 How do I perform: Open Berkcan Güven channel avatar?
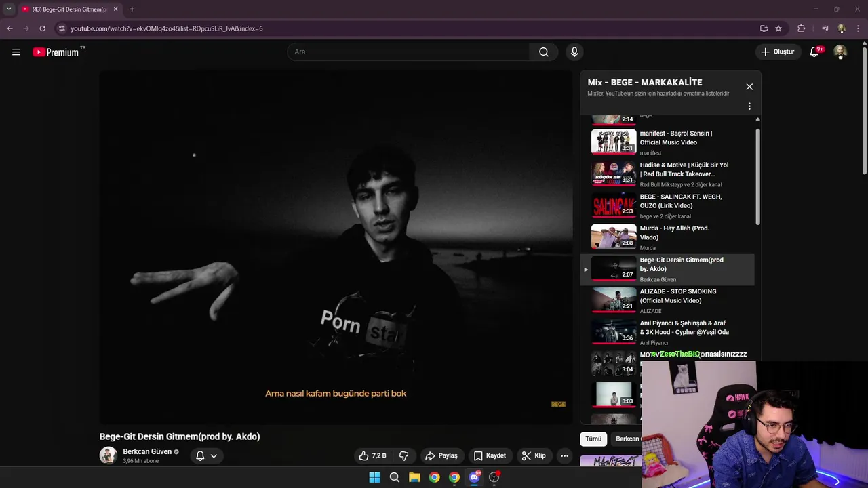[x=108, y=455]
